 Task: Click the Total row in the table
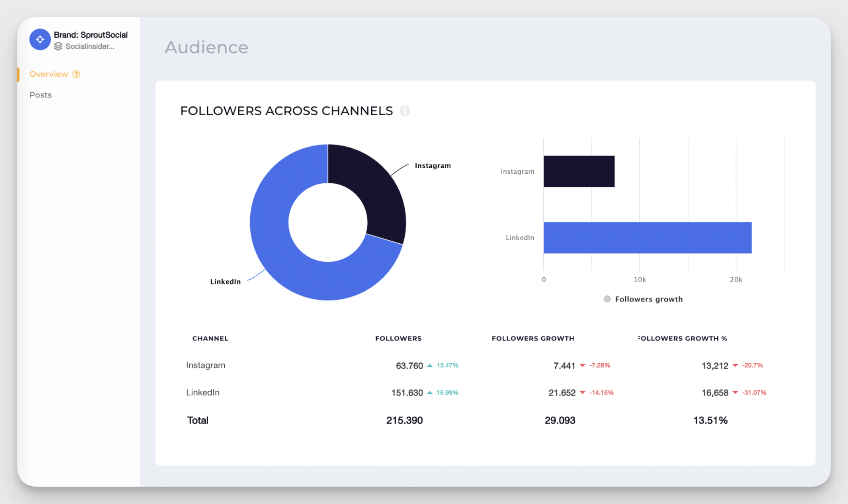point(197,420)
